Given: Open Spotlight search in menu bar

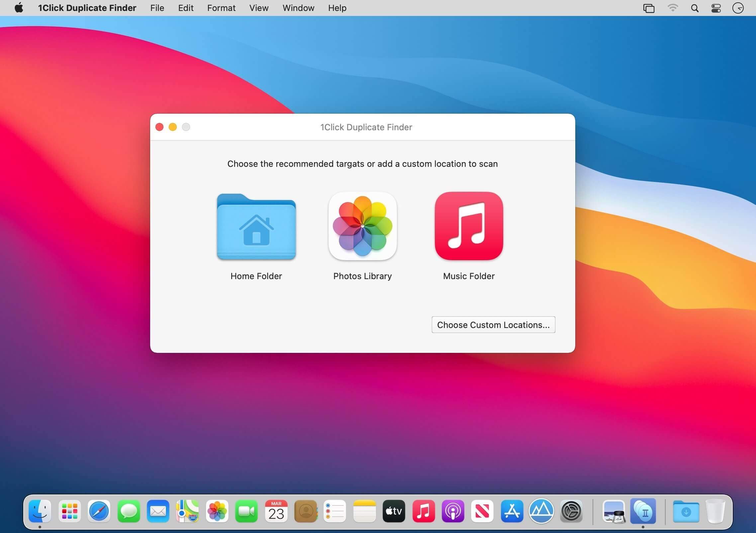Looking at the screenshot, I should [695, 8].
